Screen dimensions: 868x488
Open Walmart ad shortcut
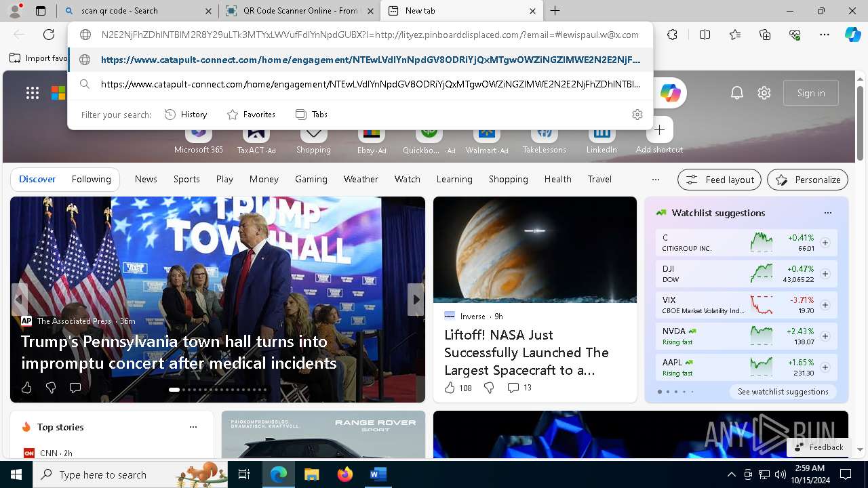point(487,140)
